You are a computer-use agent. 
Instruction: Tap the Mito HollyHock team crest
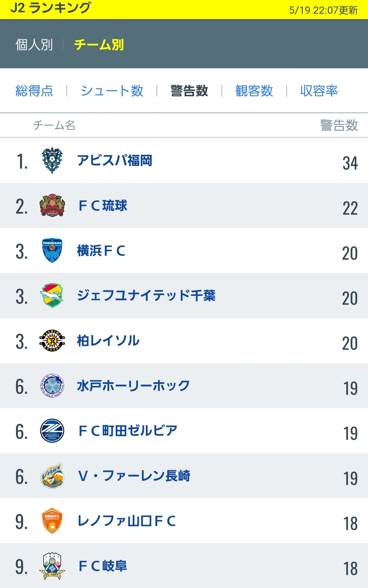coord(52,386)
